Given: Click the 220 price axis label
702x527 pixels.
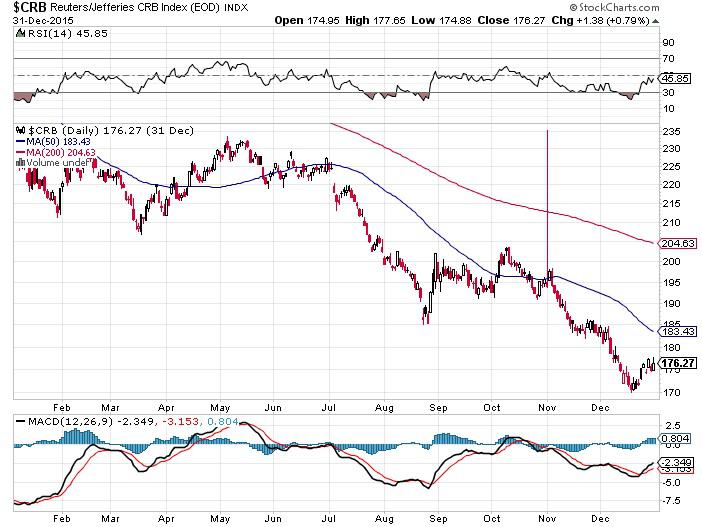Looking at the screenshot, I should point(671,184).
